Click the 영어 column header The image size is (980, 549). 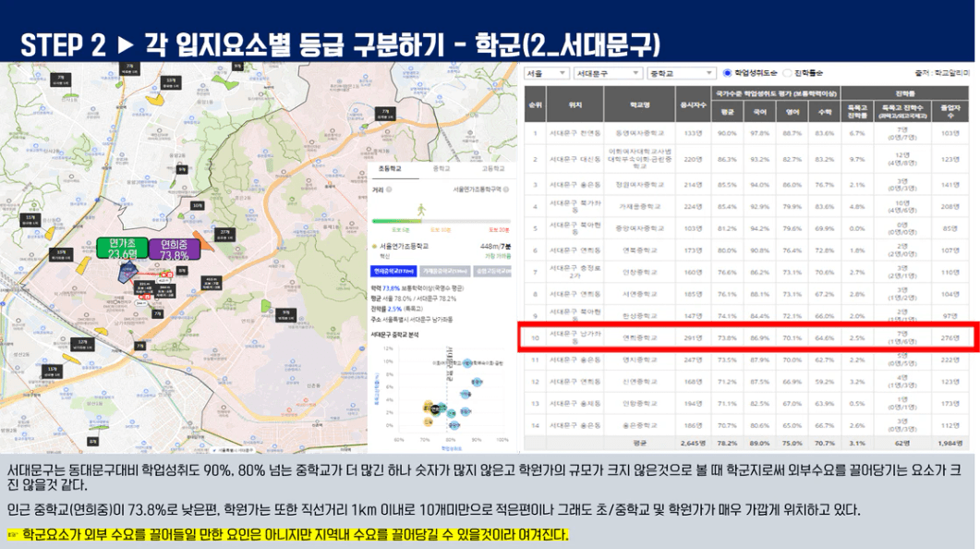pyautogui.click(x=792, y=112)
